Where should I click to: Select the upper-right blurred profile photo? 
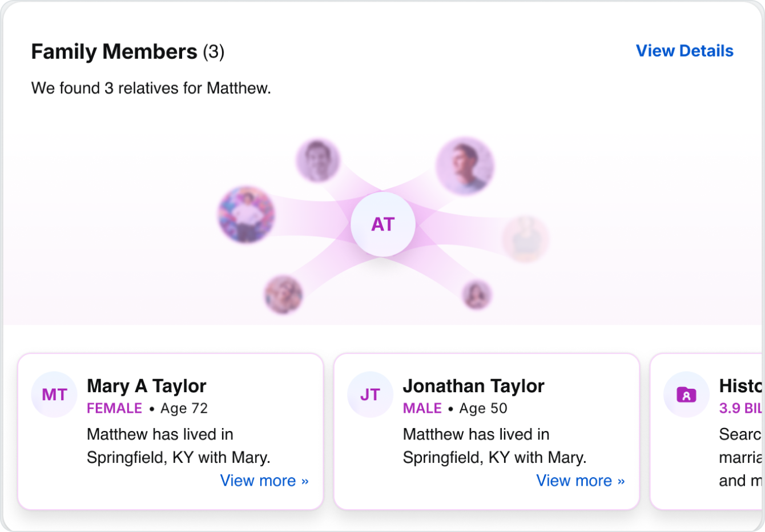point(464,166)
